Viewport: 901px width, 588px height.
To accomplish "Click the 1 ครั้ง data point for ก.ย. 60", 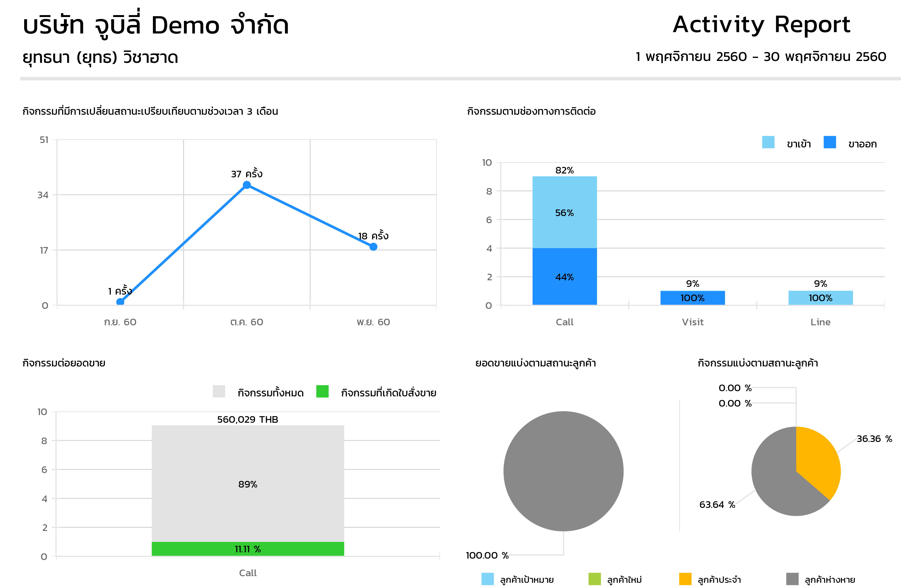I will (x=121, y=302).
